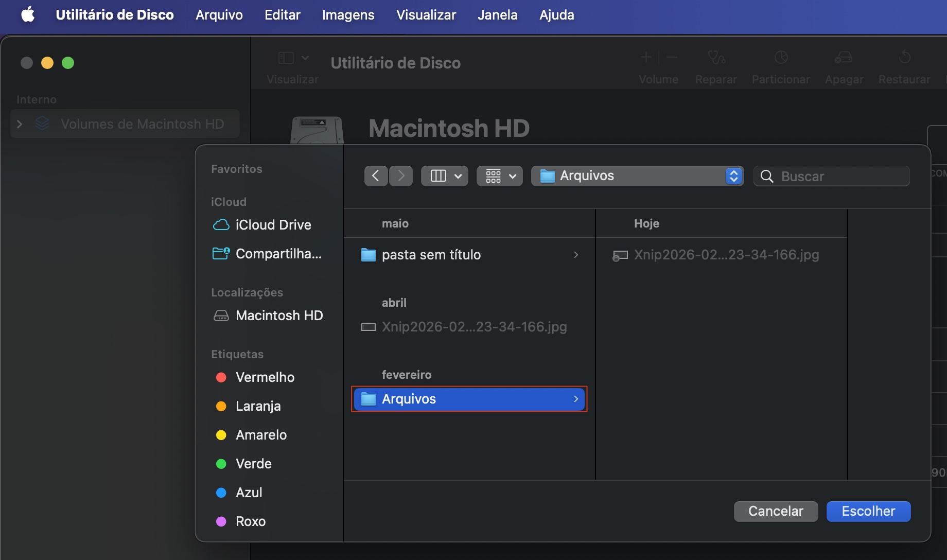Click the green zoom window button
The image size is (947, 560).
[x=68, y=63]
